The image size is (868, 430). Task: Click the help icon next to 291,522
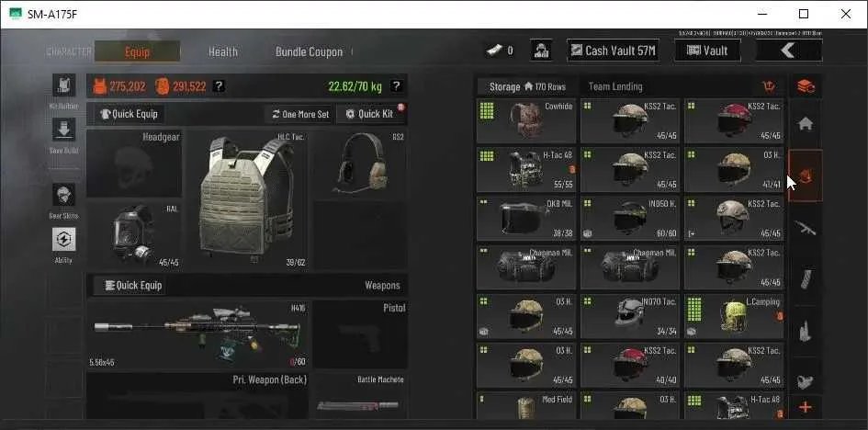tap(220, 86)
